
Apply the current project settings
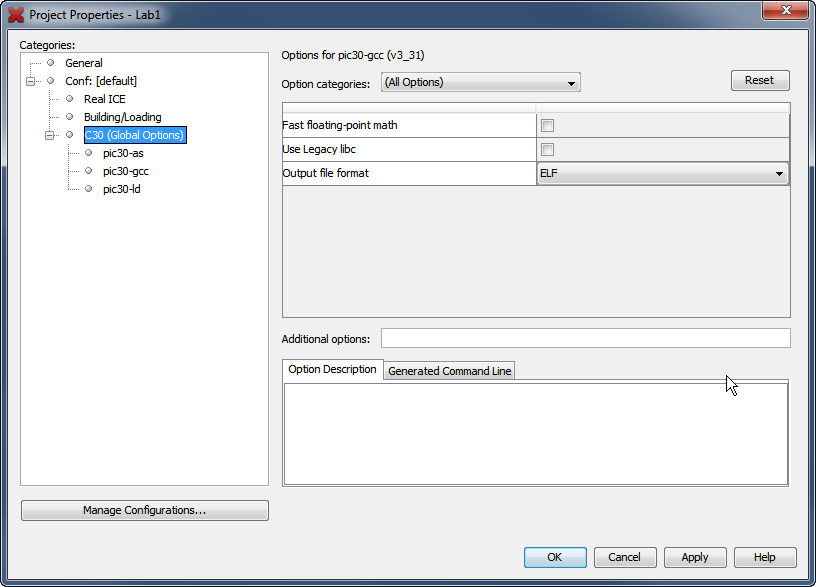(695, 557)
